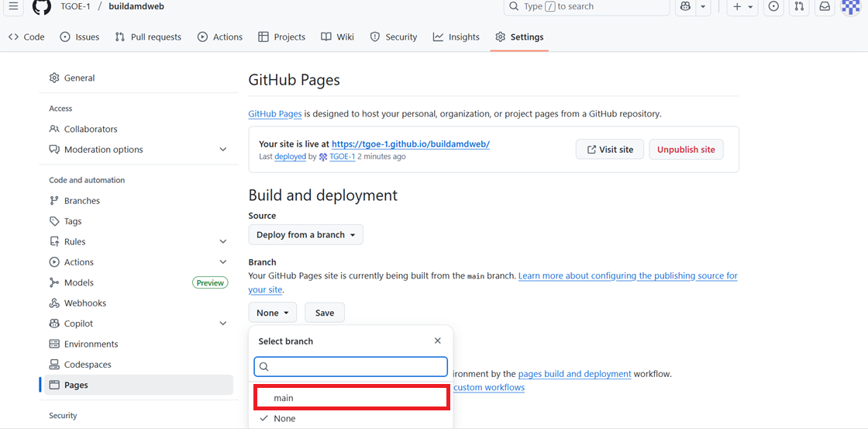The height and width of the screenshot is (429, 868).
Task: Open the Pull requests tab
Action: click(148, 37)
